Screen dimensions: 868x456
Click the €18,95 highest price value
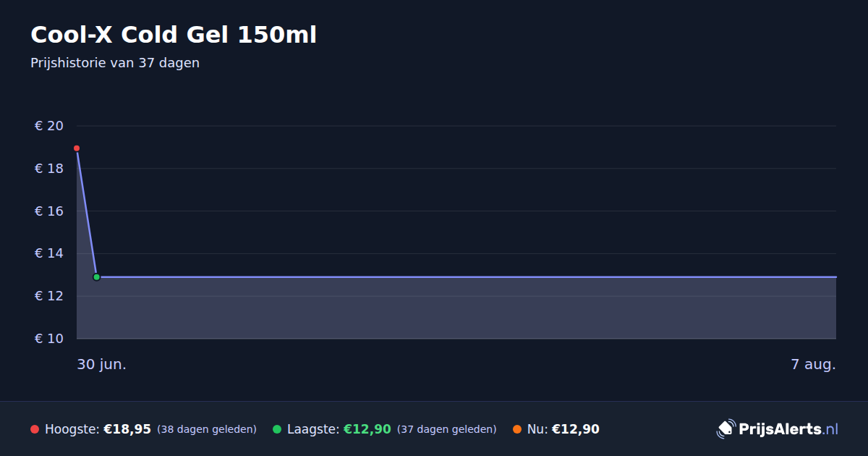point(127,429)
